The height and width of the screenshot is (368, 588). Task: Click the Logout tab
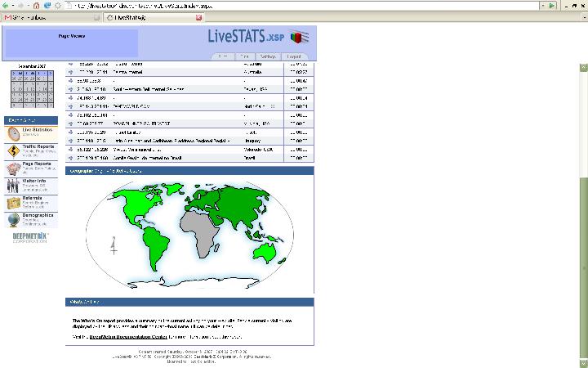coord(294,56)
